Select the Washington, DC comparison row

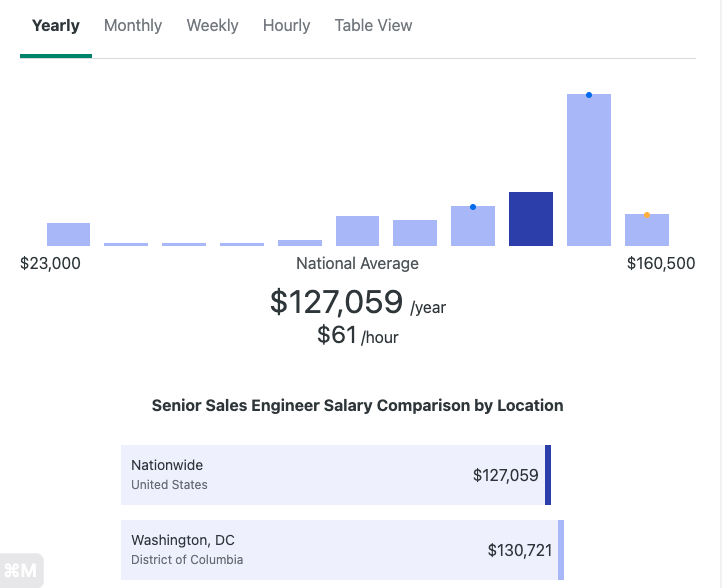[343, 550]
